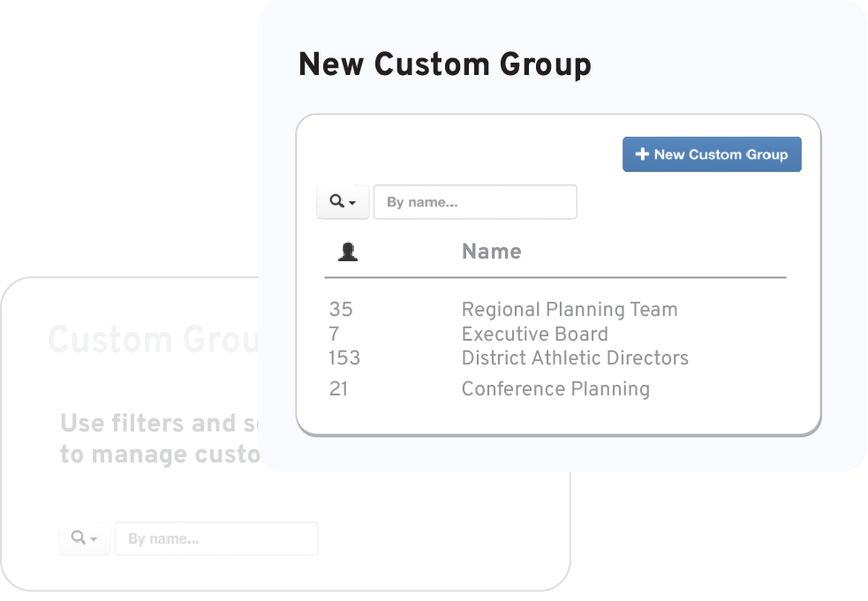Click the member count person icon

point(348,252)
